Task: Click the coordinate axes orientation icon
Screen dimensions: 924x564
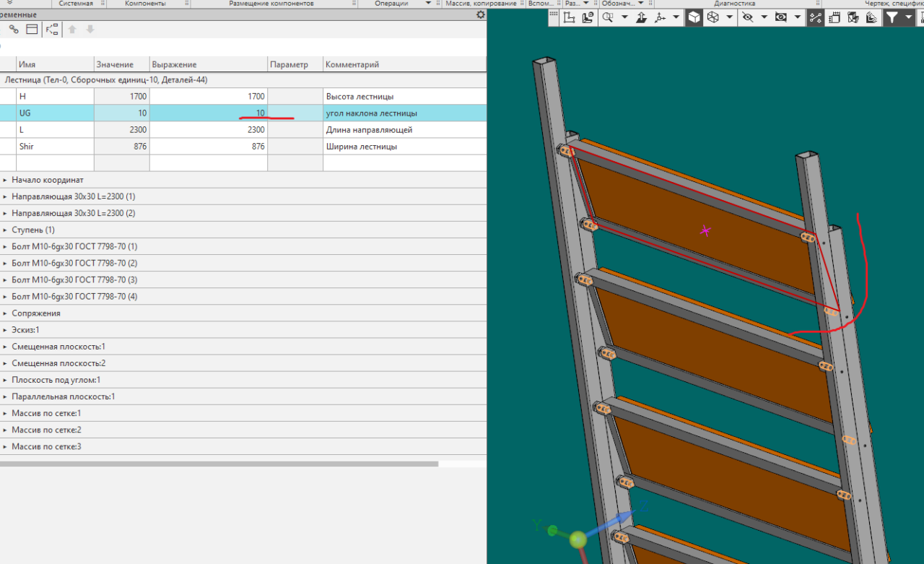Action: coord(660,17)
